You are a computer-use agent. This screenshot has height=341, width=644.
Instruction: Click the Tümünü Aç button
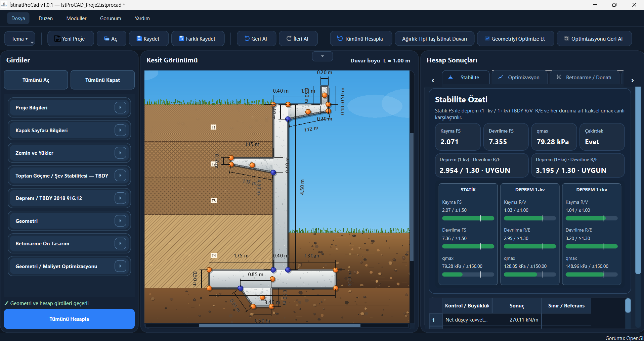click(36, 80)
